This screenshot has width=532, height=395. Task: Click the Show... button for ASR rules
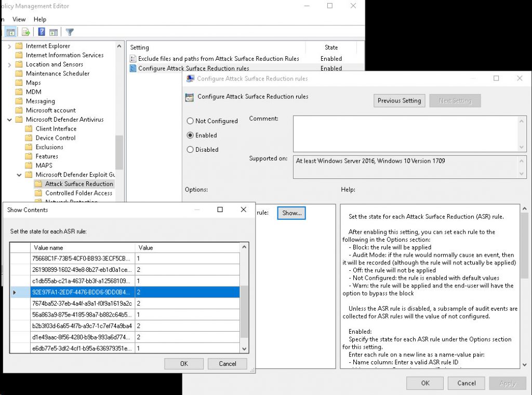(291, 213)
